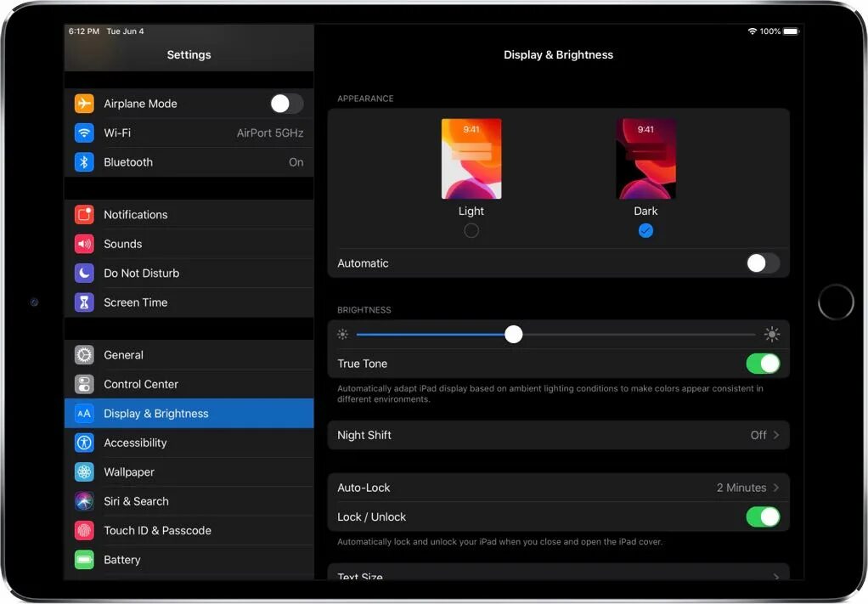Screen dimensions: 868x604
Task: Turn off the True Tone switch
Action: point(763,364)
